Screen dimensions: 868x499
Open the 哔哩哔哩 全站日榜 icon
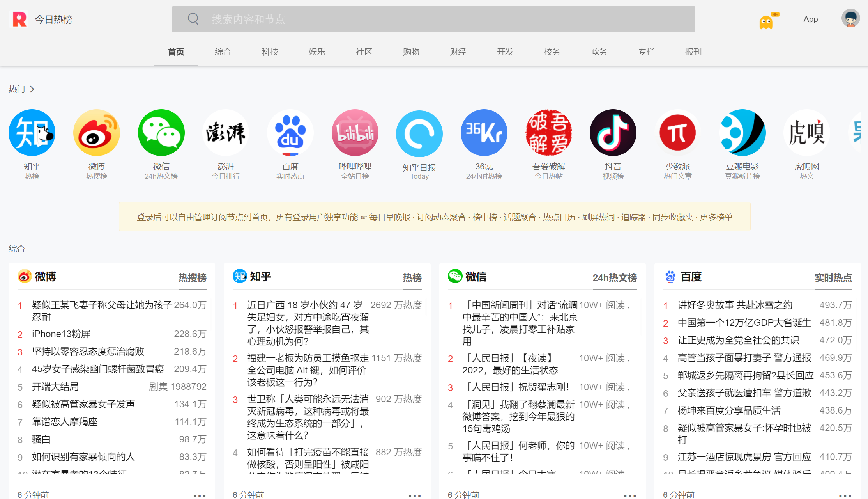coord(355,133)
